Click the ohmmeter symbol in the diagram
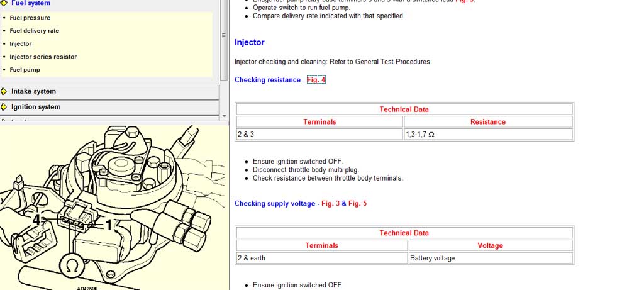 tap(72, 266)
